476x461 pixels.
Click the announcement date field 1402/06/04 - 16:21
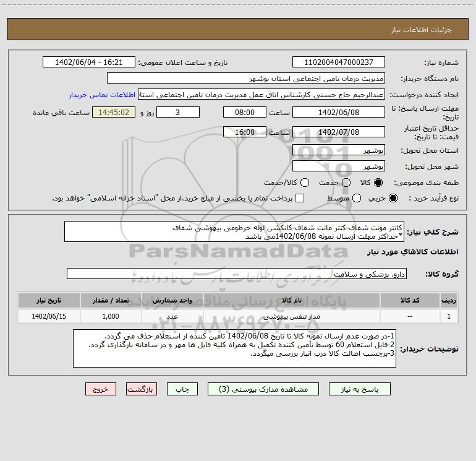click(x=89, y=62)
